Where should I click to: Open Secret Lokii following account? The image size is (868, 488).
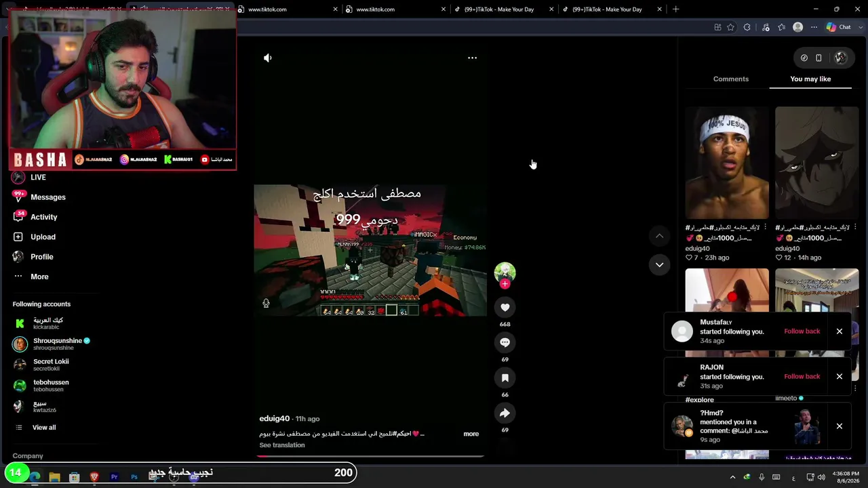coord(41,365)
